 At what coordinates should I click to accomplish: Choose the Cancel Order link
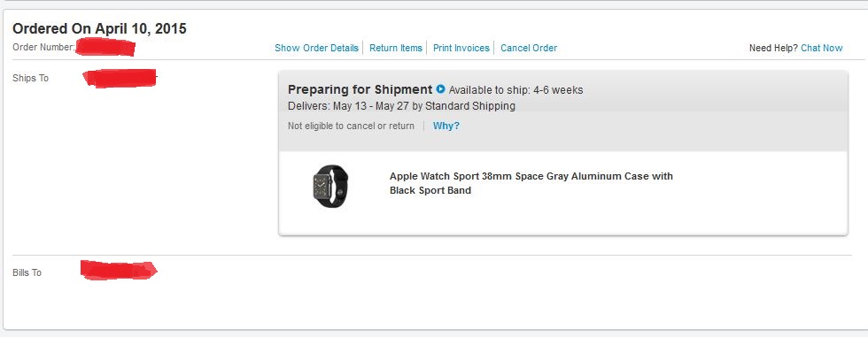pos(529,48)
